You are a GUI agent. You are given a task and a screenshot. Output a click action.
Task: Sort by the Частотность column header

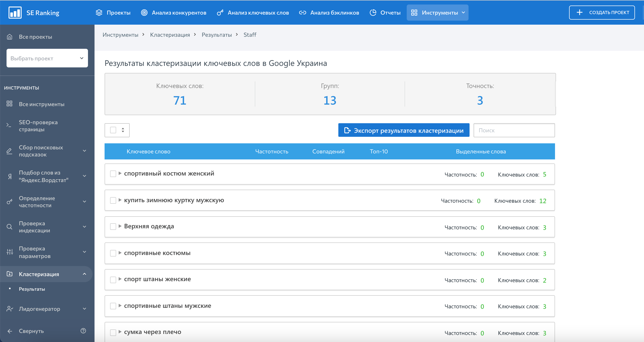(272, 151)
